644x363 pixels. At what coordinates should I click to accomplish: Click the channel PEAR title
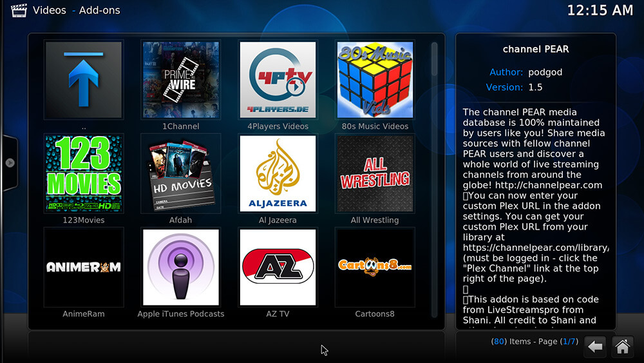[535, 49]
